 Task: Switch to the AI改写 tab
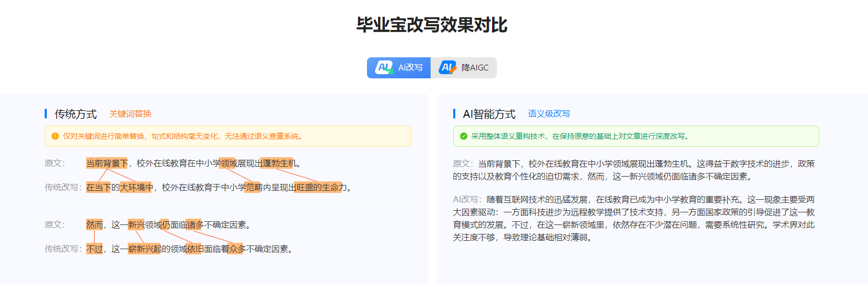[x=399, y=68]
